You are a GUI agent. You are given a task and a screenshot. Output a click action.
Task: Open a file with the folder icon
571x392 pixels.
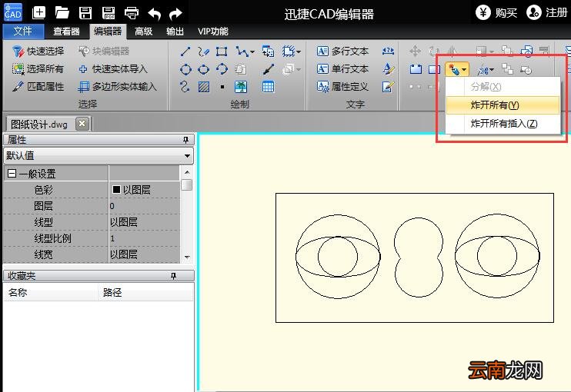pyautogui.click(x=62, y=13)
